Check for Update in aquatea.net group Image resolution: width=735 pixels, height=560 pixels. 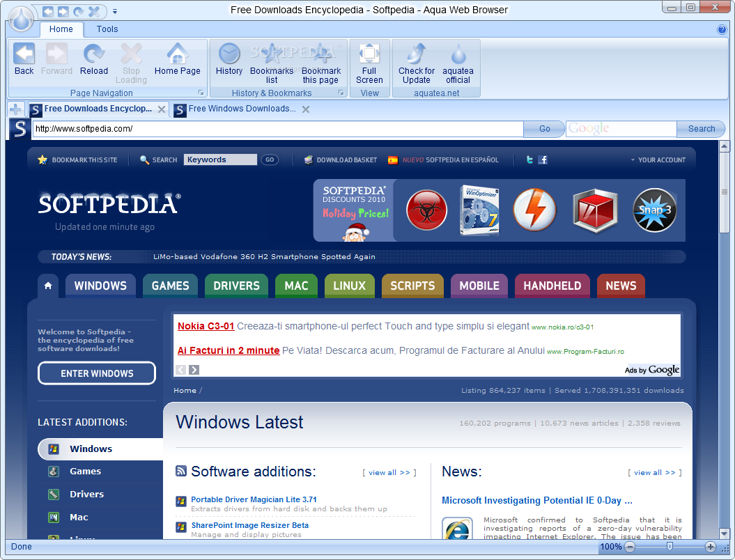point(416,54)
